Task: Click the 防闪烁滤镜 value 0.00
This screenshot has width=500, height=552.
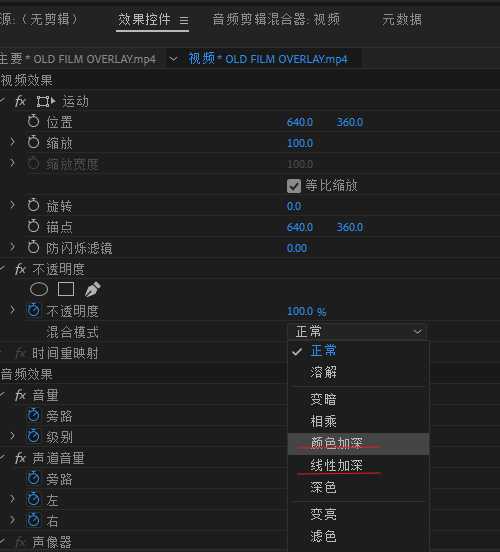Action: (x=297, y=248)
